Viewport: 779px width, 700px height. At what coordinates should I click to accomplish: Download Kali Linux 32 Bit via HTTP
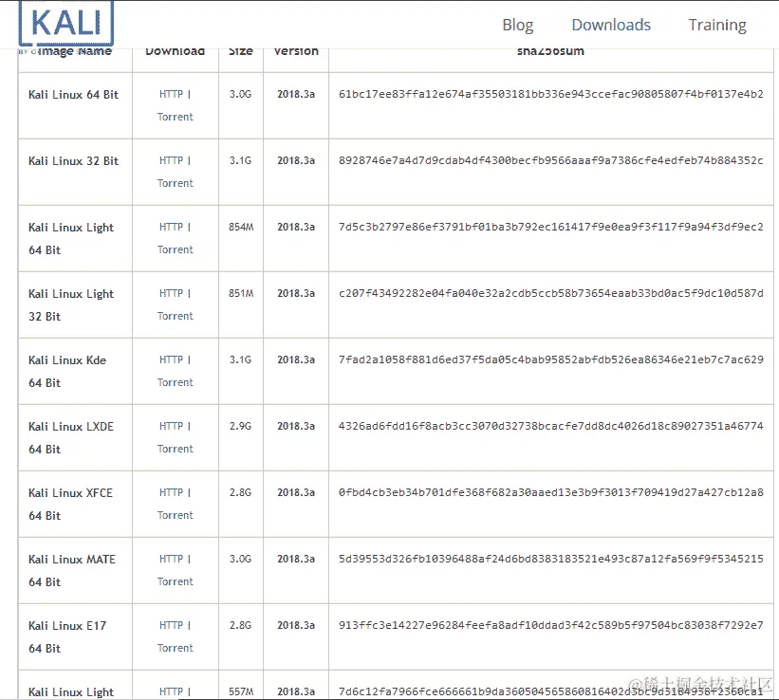click(171, 160)
